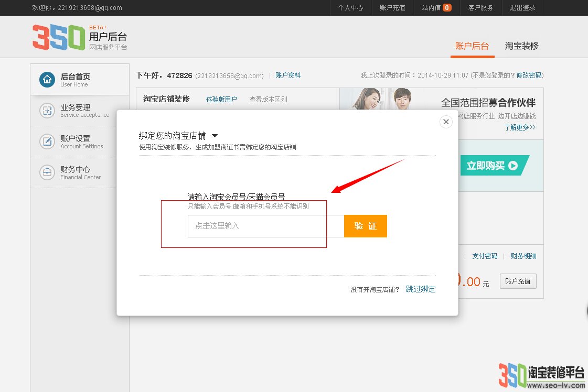This screenshot has height=392, width=588.
Task: Click the 下午好, 472826 greeting
Action: [x=164, y=75]
